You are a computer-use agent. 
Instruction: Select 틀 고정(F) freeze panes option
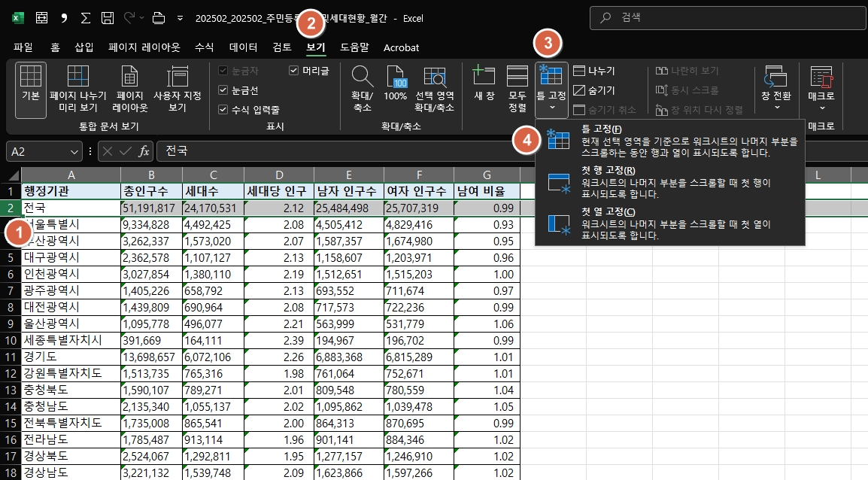[670, 141]
